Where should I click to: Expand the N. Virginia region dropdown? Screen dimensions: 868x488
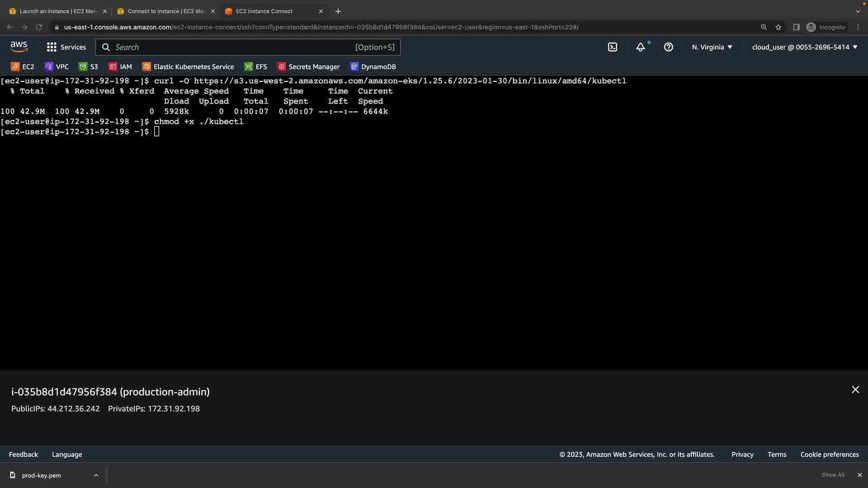pyautogui.click(x=712, y=47)
